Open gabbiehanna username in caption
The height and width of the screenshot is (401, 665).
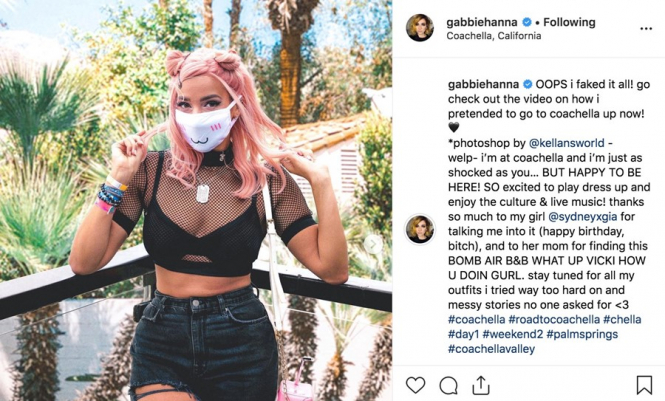(483, 84)
